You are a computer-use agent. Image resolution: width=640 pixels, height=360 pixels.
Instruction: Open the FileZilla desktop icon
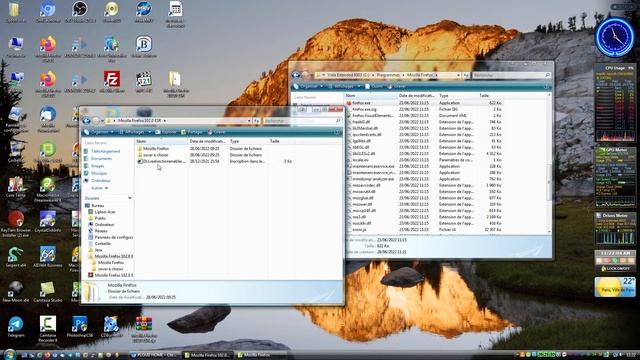tap(111, 82)
